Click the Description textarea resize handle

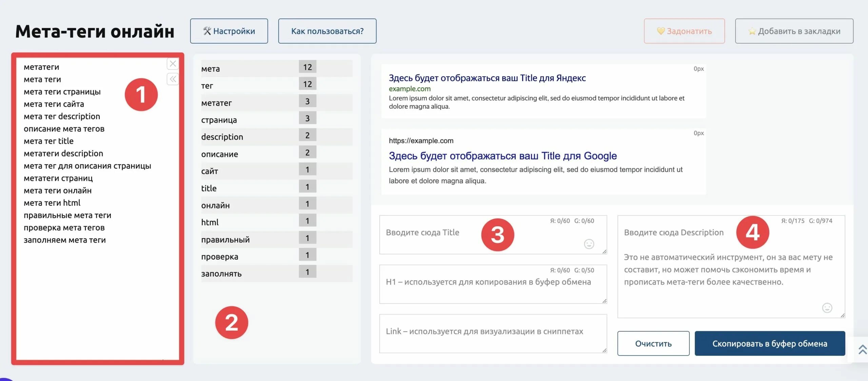(x=842, y=315)
